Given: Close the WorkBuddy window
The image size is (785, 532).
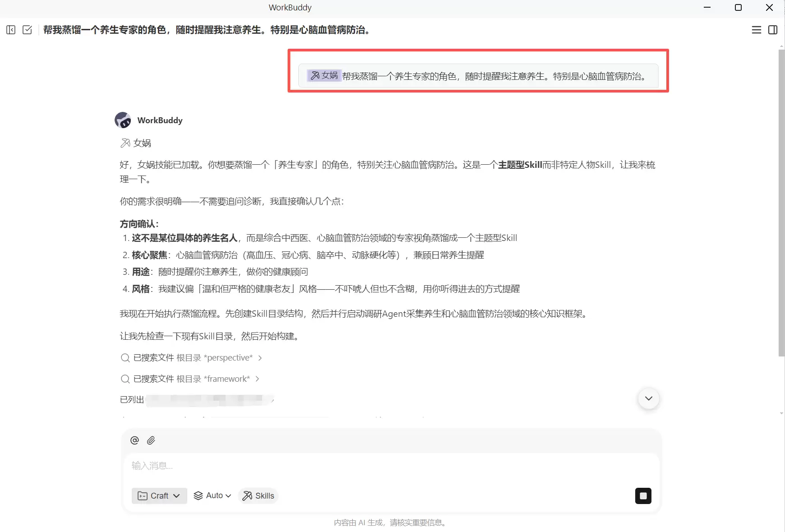Looking at the screenshot, I should coord(769,7).
